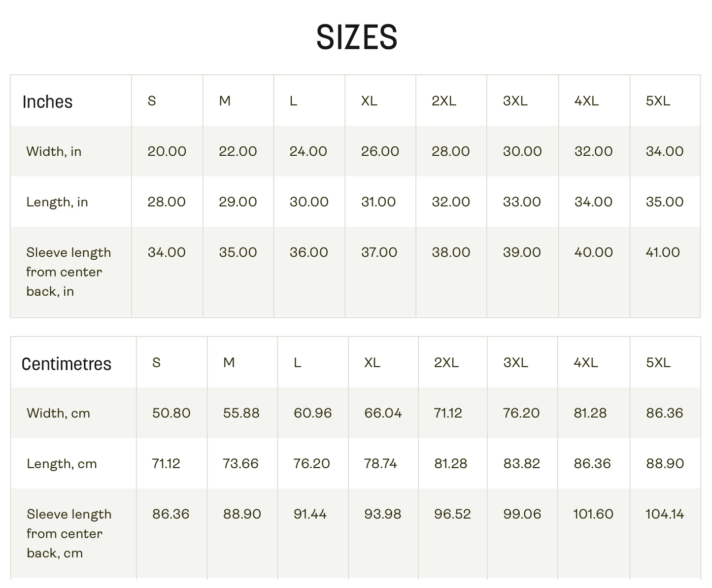The image size is (712, 588).
Task: Select the 78.74 length value for XL
Action: (x=380, y=464)
